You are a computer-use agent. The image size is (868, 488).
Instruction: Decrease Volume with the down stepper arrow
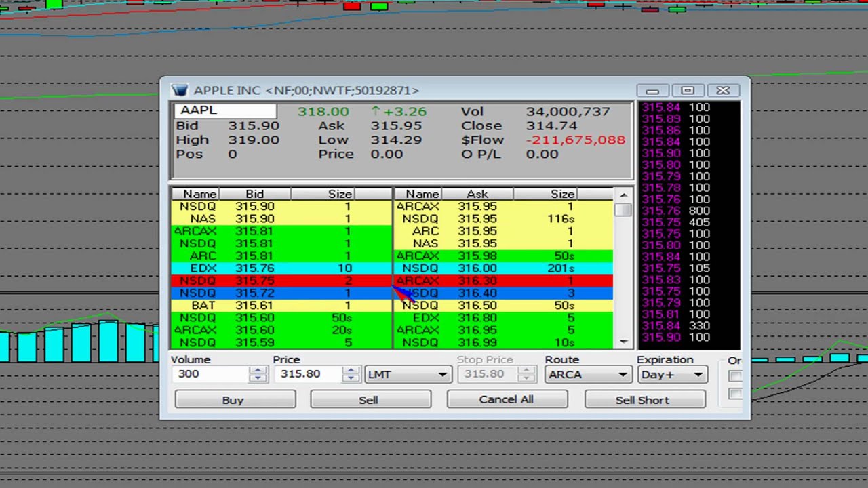click(258, 378)
